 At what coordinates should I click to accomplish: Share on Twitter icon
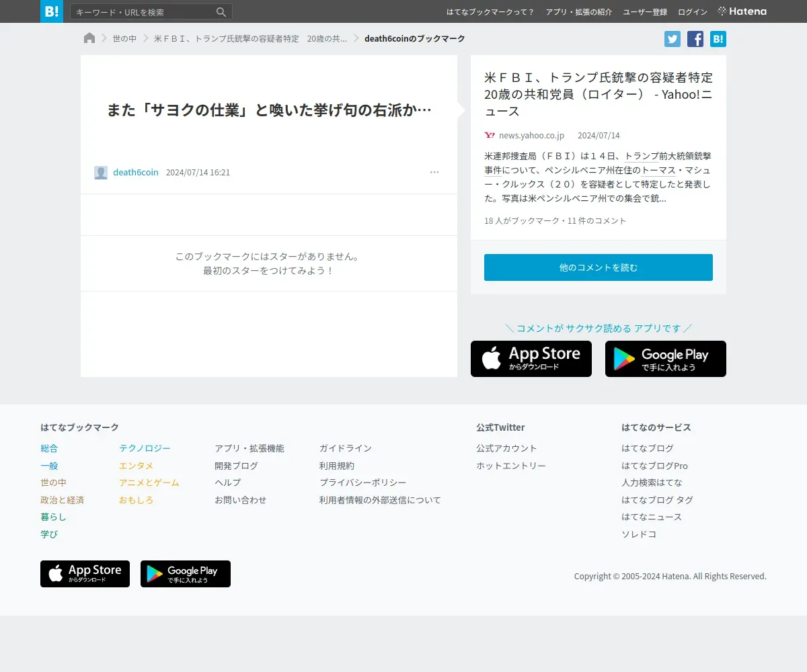[672, 39]
